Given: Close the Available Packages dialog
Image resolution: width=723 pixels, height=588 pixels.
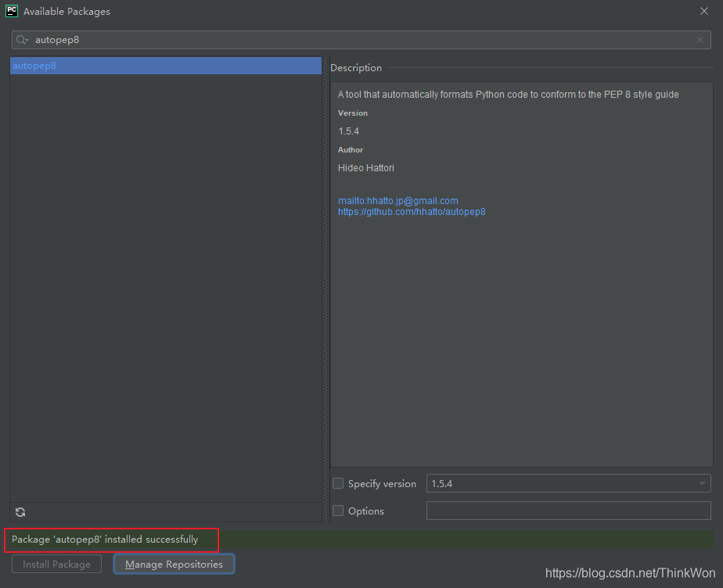Looking at the screenshot, I should [x=704, y=11].
